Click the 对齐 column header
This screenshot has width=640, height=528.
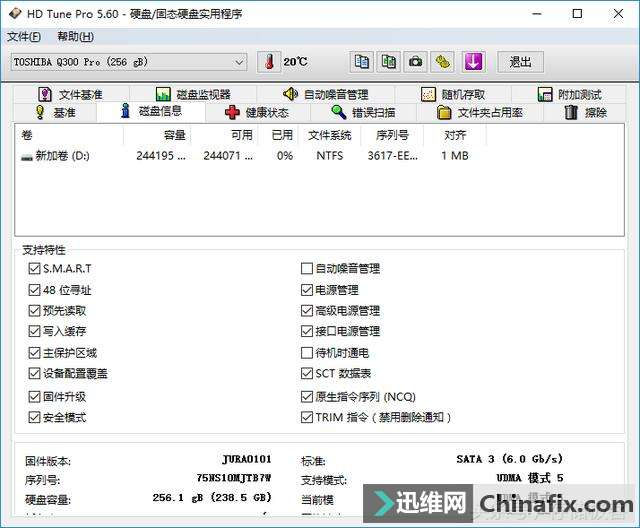click(x=455, y=135)
